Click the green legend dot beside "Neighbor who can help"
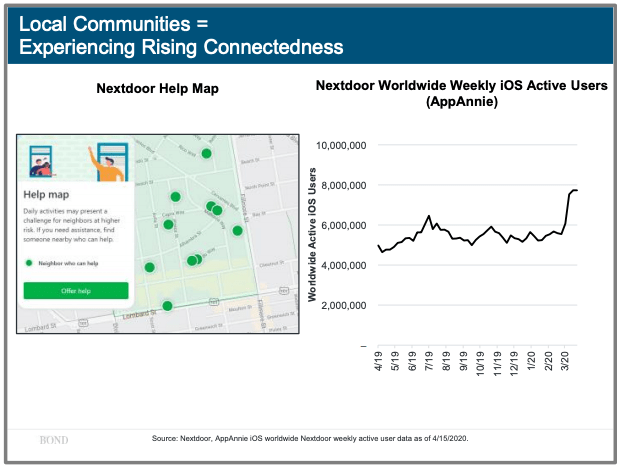 tap(29, 264)
